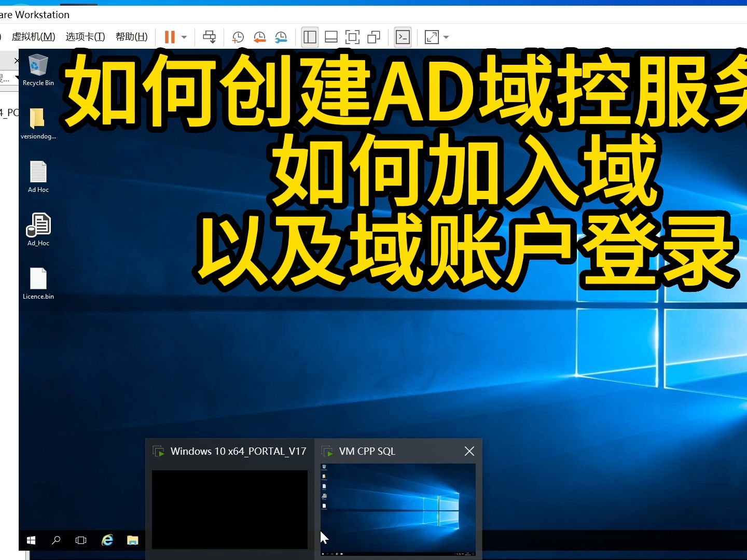This screenshot has height=560, width=747.
Task: Send Ctrl+Alt+Del to the guest OS
Action: coord(209,37)
